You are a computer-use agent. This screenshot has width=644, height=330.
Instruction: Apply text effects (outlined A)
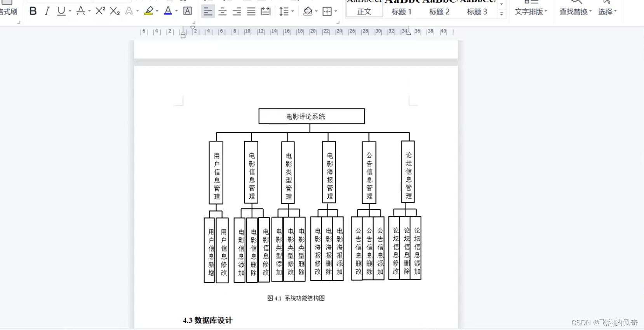pos(129,11)
